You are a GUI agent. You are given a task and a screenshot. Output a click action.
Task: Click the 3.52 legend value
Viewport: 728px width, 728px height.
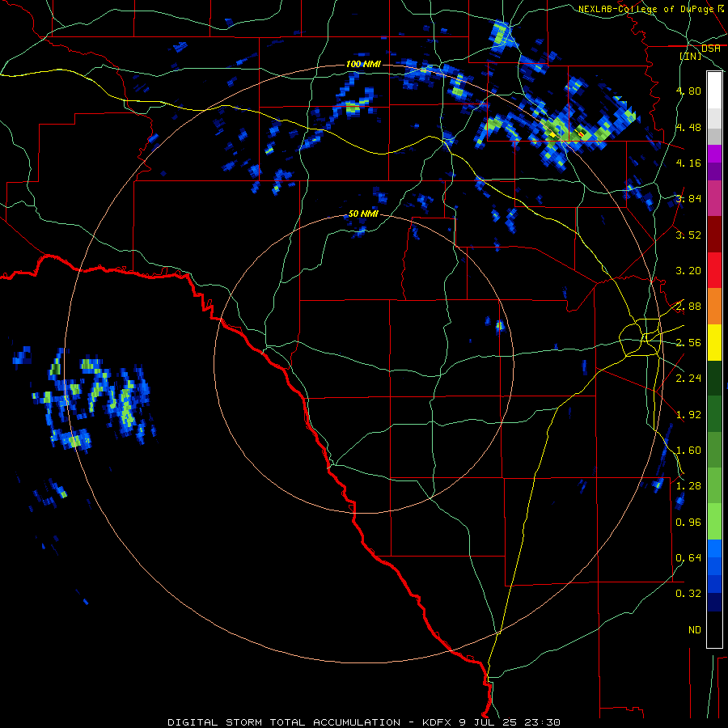pos(688,235)
